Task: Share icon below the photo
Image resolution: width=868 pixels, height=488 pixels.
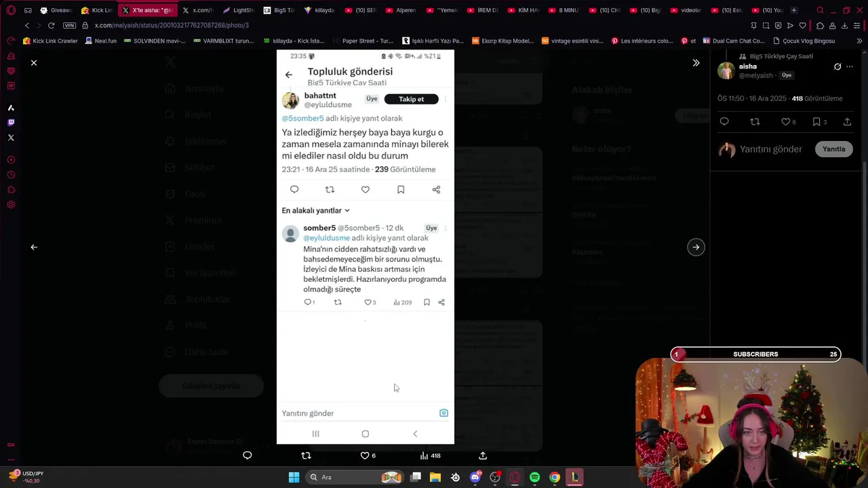Action: click(x=483, y=455)
